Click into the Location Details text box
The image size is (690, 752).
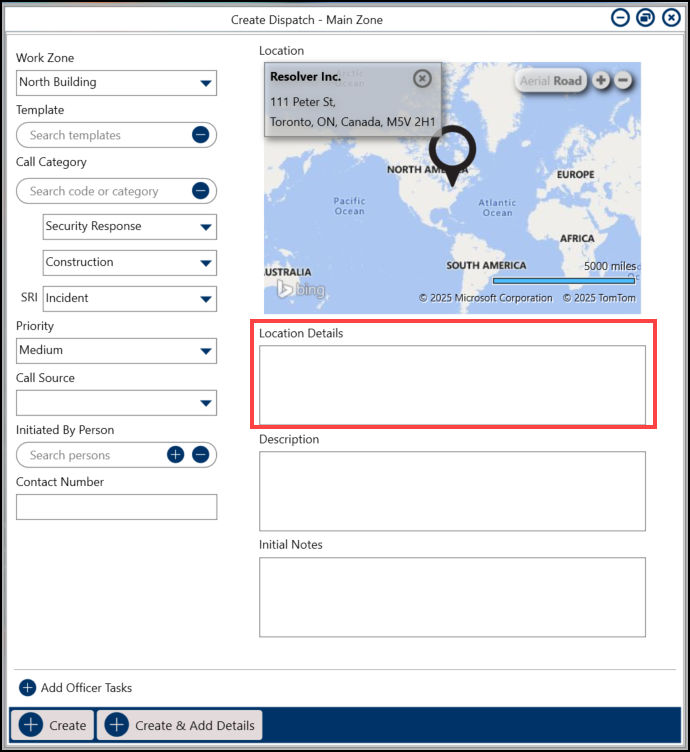click(x=452, y=385)
